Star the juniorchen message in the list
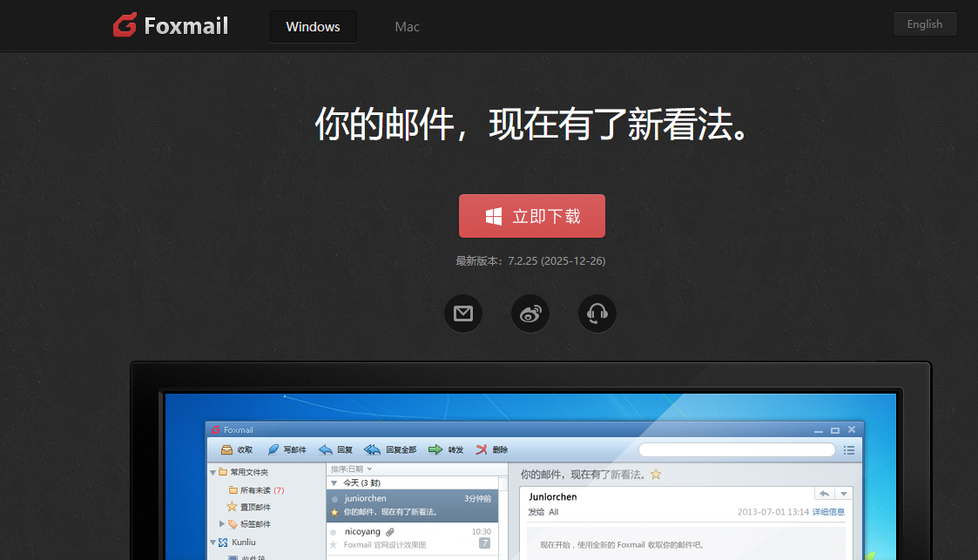978x560 pixels. (334, 512)
